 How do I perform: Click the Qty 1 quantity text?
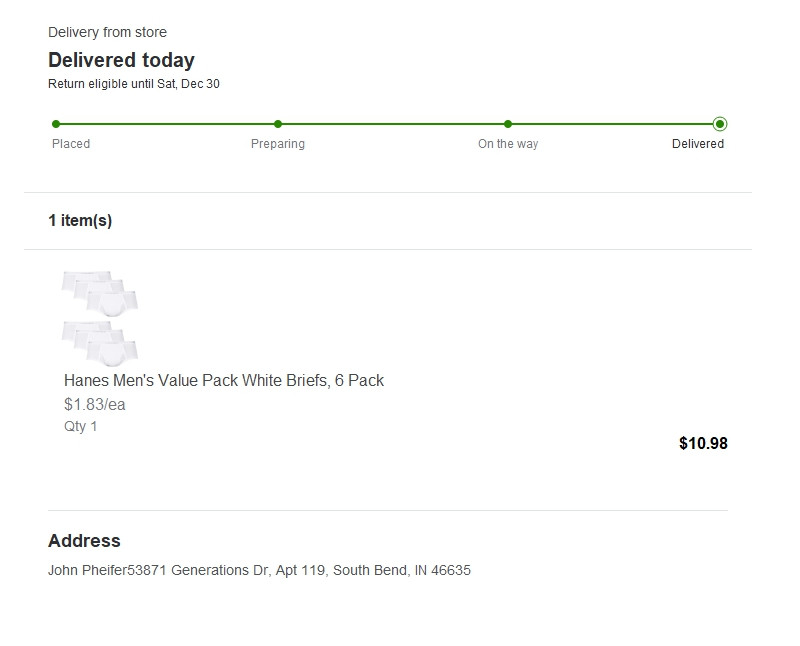click(x=80, y=426)
